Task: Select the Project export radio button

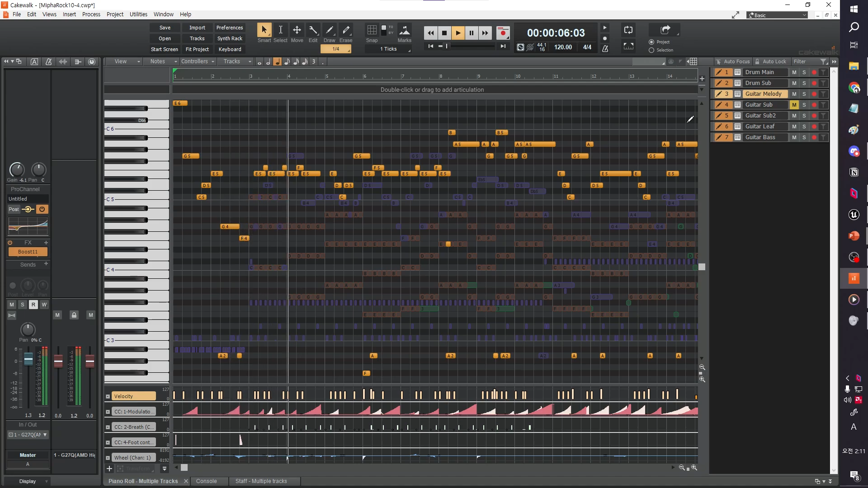Action: (651, 42)
